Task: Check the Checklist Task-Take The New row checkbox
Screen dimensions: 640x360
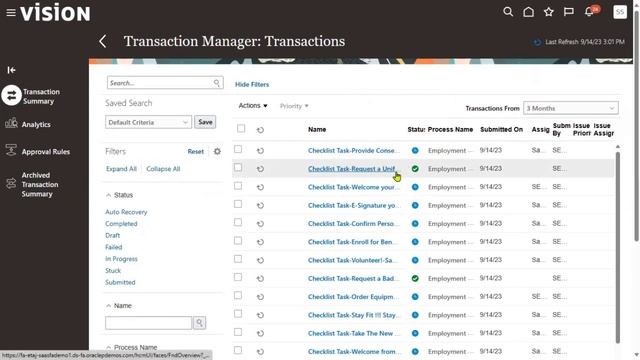Action: 238,332
